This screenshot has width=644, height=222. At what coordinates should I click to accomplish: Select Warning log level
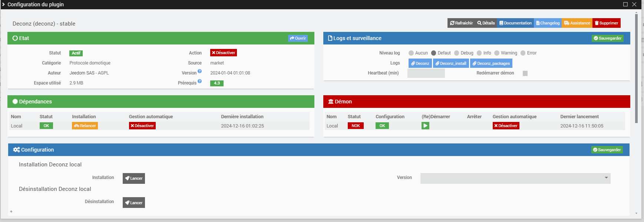497,53
